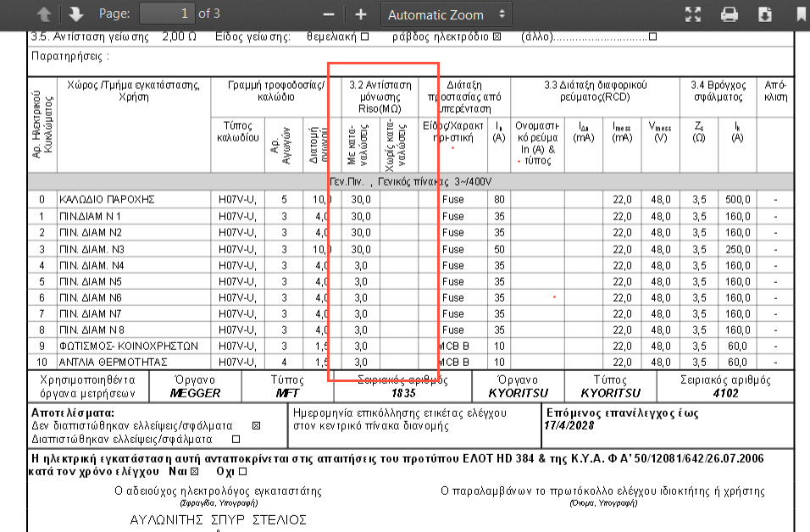Select 'ΚΑΛΩΔΙΟ ΠΑΡΟΧΗΣ' row text
Screen dimensions: 810x532
[107, 199]
